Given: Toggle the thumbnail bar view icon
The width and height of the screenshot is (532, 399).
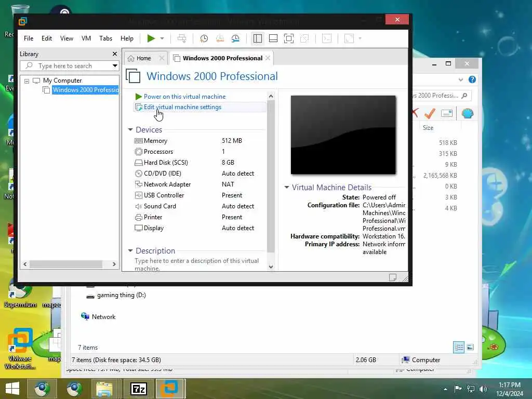Looking at the screenshot, I should 273,38.
